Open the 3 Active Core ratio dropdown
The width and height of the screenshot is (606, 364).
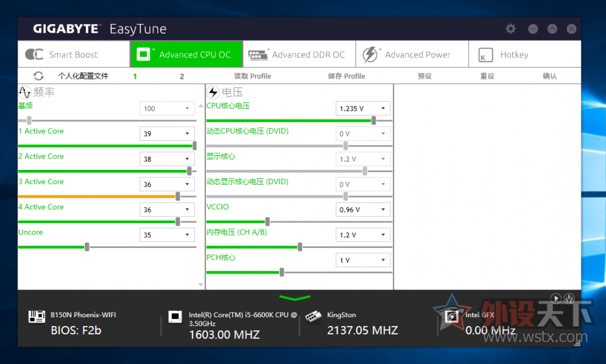[167, 184]
